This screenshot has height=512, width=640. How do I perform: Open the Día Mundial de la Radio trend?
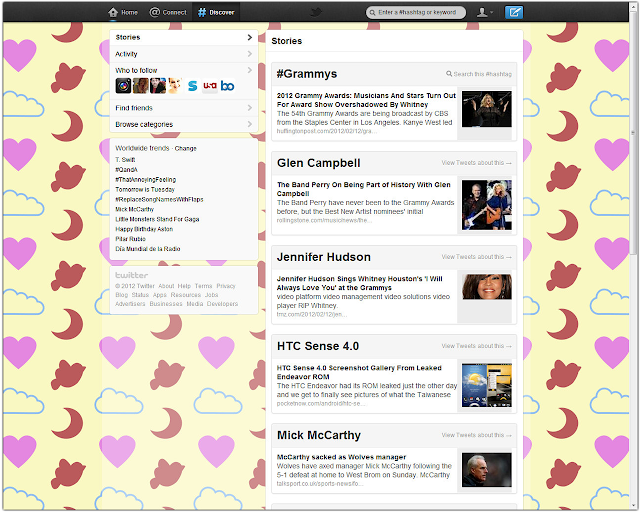click(x=148, y=249)
